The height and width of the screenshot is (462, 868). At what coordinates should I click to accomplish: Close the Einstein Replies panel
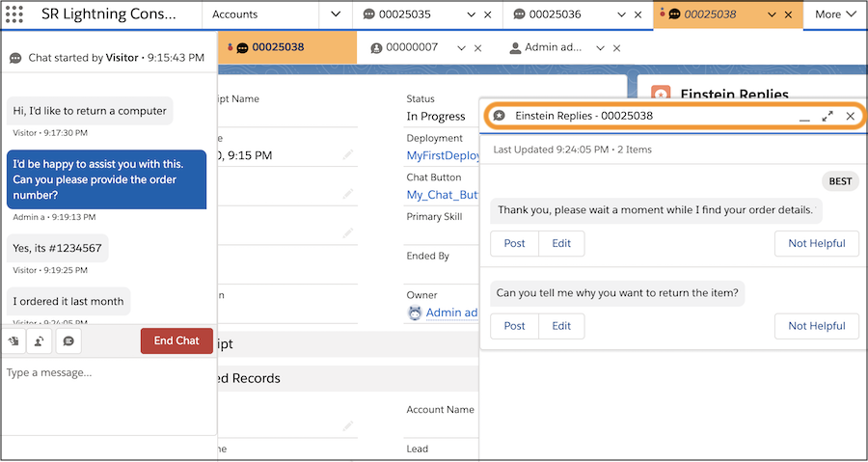pos(851,116)
